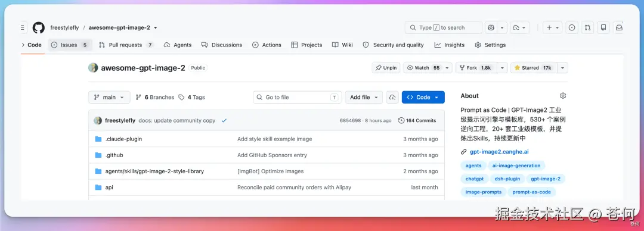Viewport: 644px width, 231px height.
Task: Open the Security and quality tab
Action: (393, 45)
